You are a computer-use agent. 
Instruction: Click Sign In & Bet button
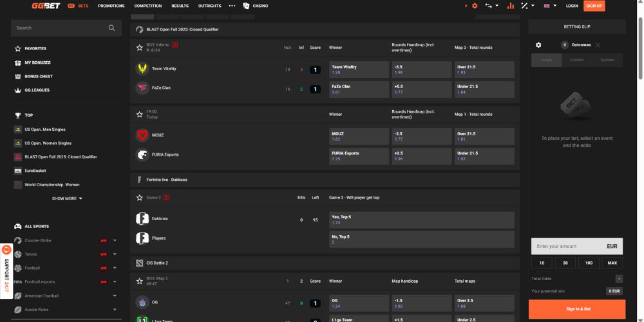point(576,309)
